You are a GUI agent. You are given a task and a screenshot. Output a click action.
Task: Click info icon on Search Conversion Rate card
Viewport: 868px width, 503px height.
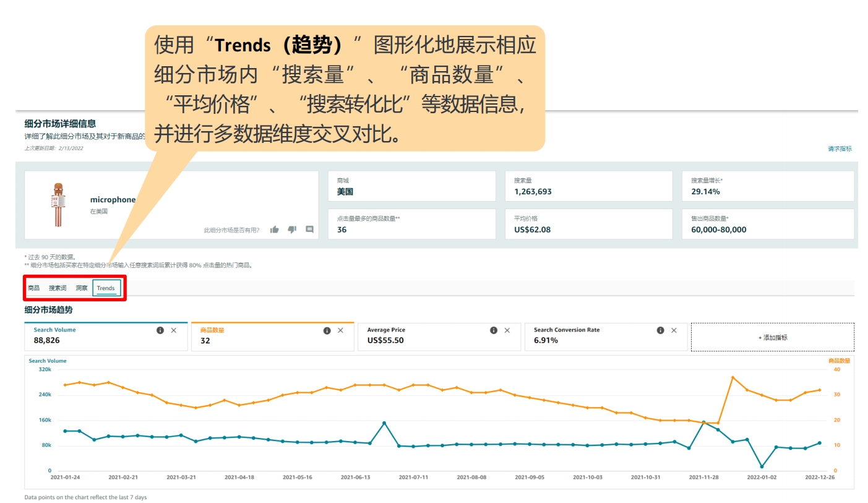click(x=660, y=330)
